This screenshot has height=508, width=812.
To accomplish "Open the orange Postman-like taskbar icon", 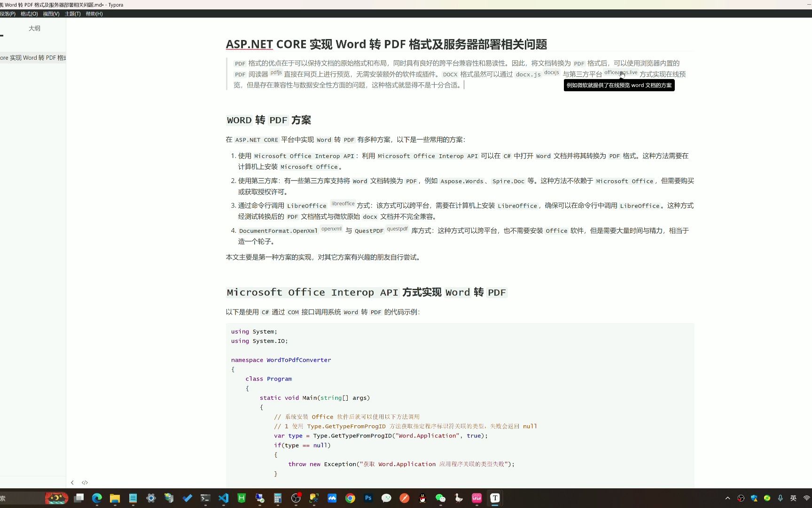I will (404, 498).
